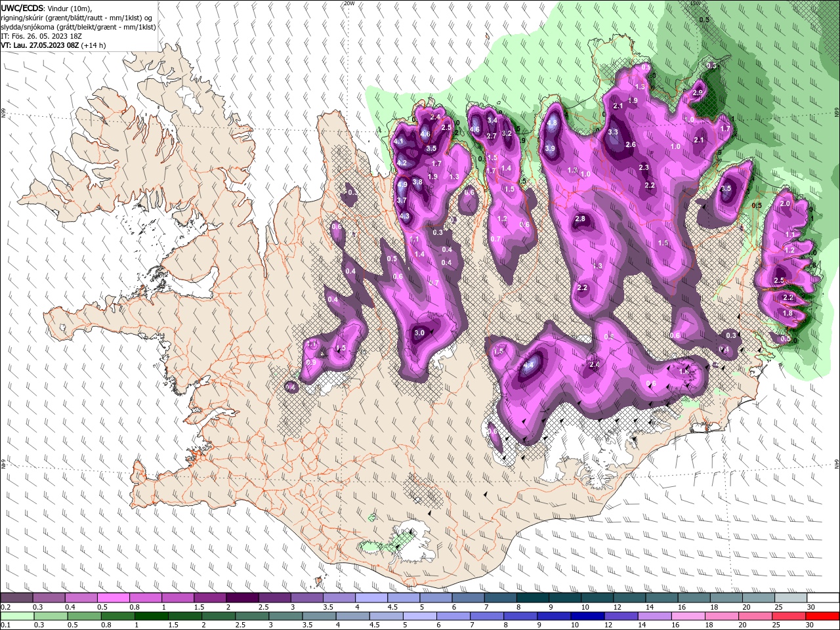This screenshot has height=630, width=840.
Task: Click the 3.9 snowfall value below 4.8
Action: point(550,148)
